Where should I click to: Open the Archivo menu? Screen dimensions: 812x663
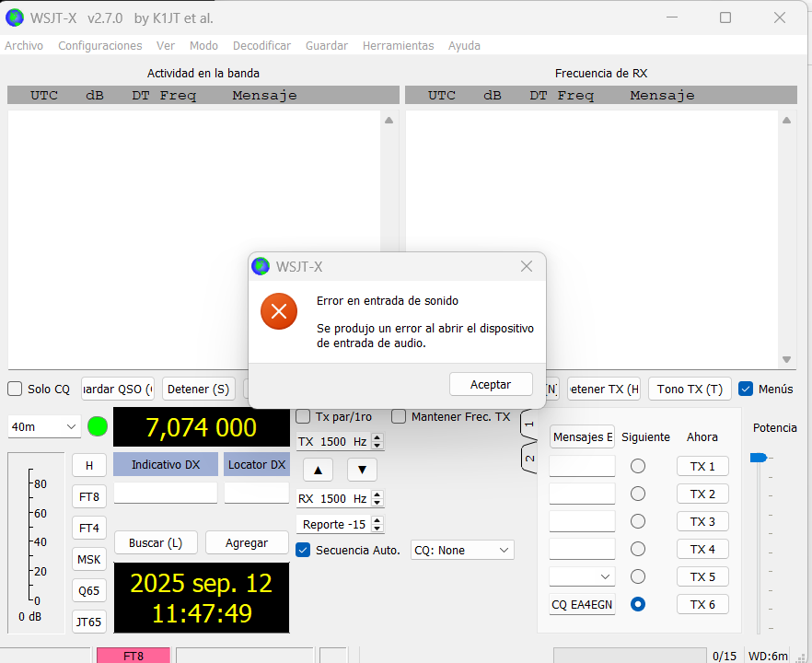[x=24, y=46]
